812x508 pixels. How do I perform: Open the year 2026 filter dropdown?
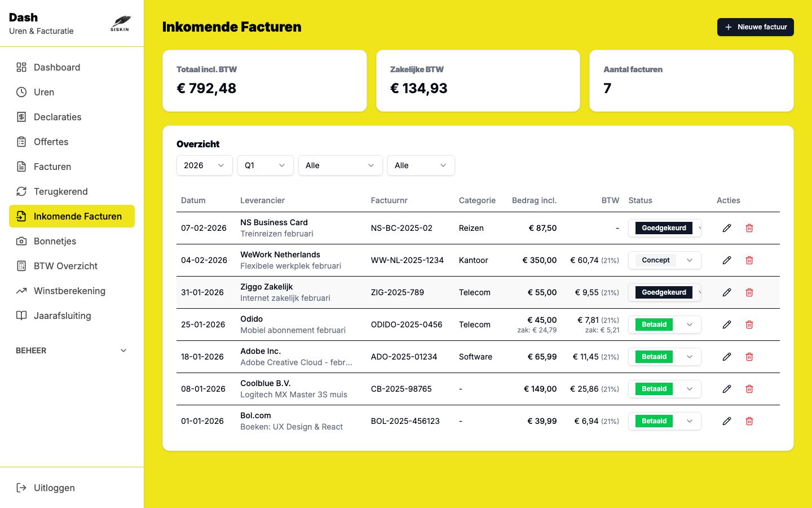(204, 165)
